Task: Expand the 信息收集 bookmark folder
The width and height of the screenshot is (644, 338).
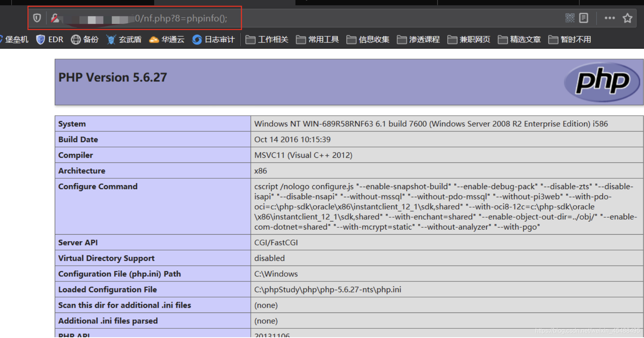Action: 368,39
